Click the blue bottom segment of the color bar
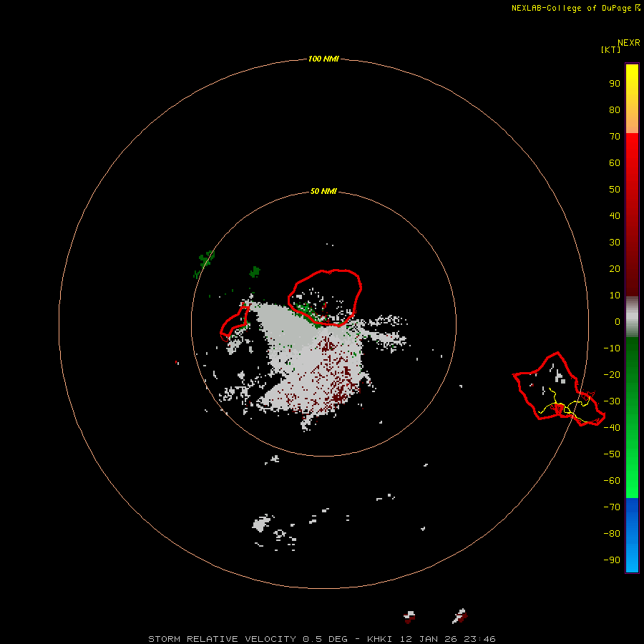This screenshot has height=644, width=644. click(632, 535)
